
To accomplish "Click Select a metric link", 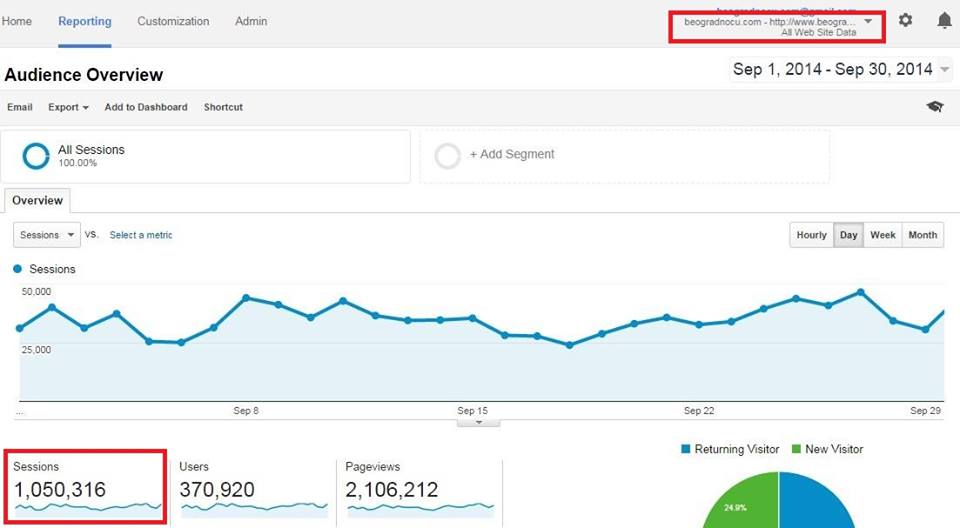I will [x=141, y=235].
